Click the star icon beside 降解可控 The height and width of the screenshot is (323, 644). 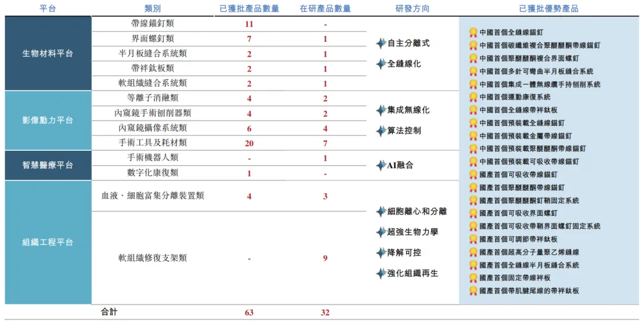pos(380,253)
